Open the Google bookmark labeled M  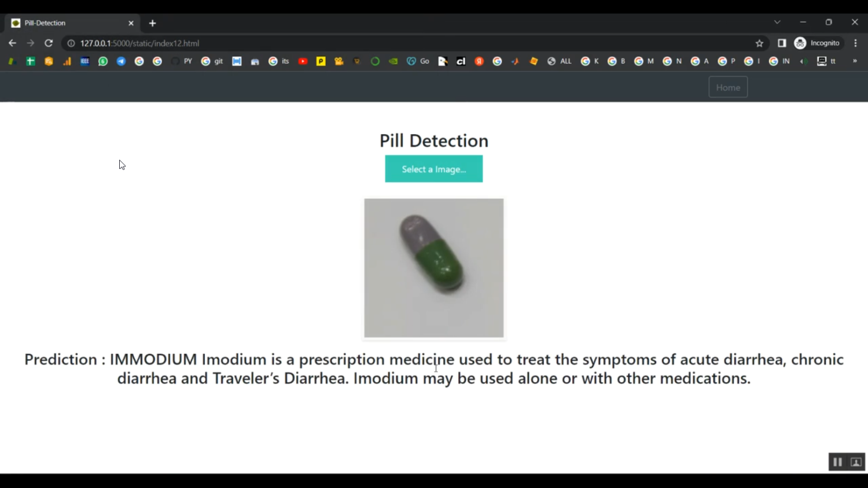coord(643,61)
